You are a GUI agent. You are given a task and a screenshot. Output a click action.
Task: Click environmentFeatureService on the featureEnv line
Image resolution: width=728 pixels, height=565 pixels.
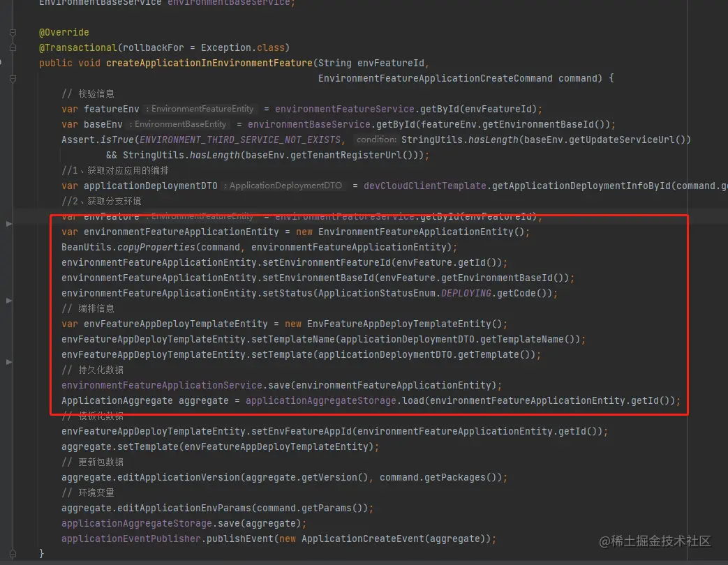[x=345, y=109]
